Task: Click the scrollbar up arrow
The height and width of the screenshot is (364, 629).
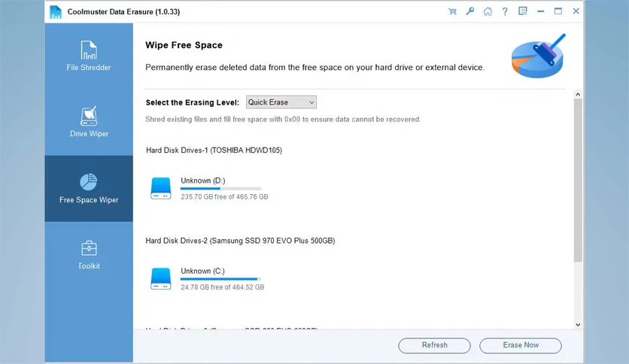Action: coord(578,95)
